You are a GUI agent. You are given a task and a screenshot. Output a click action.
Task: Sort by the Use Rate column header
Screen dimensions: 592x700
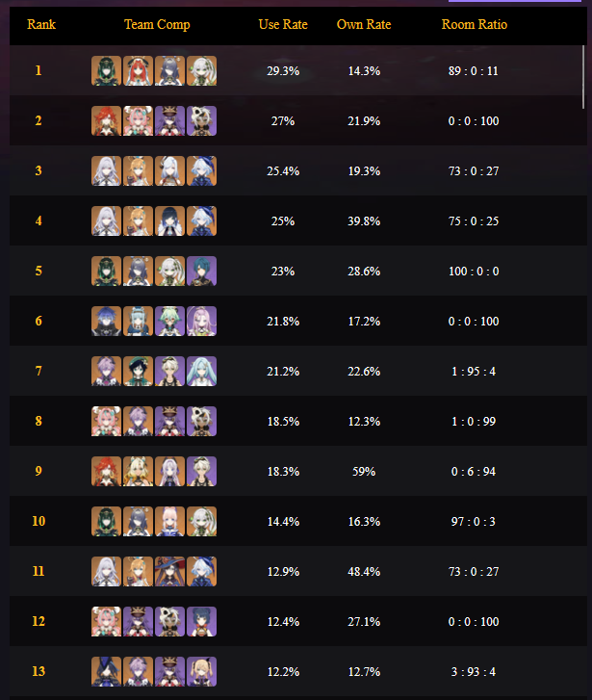point(283,24)
